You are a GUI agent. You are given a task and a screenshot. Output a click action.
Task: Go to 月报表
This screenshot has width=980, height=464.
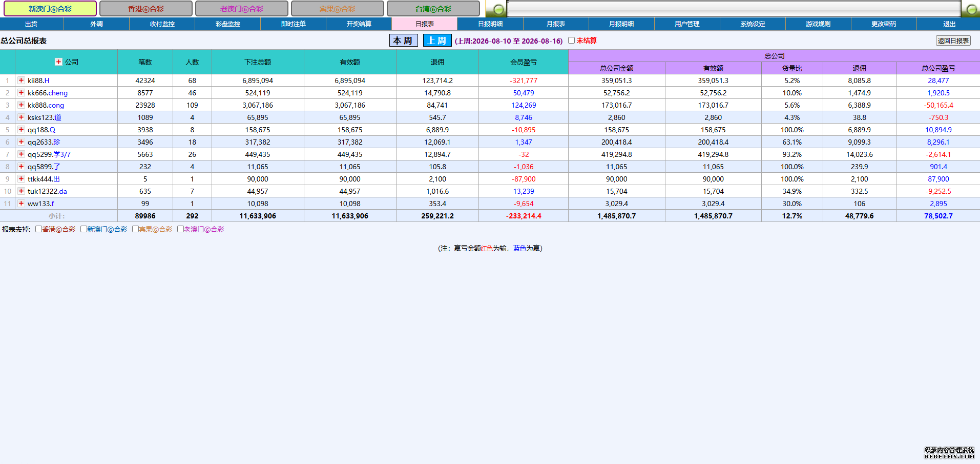tap(556, 24)
